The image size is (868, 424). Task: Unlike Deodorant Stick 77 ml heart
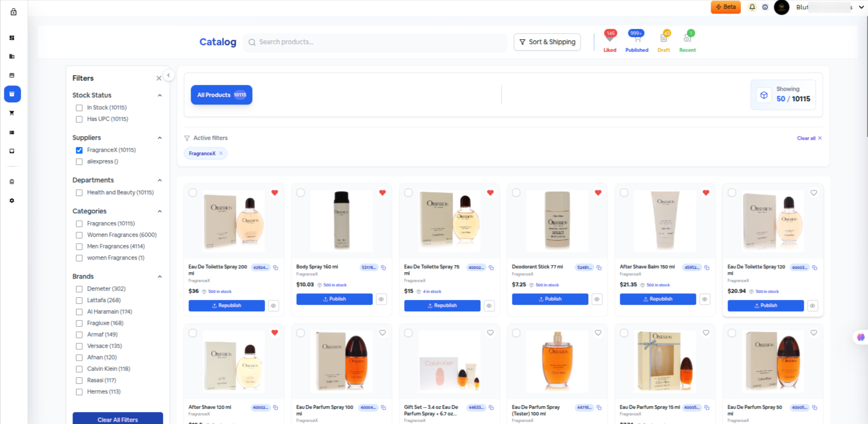(x=598, y=193)
